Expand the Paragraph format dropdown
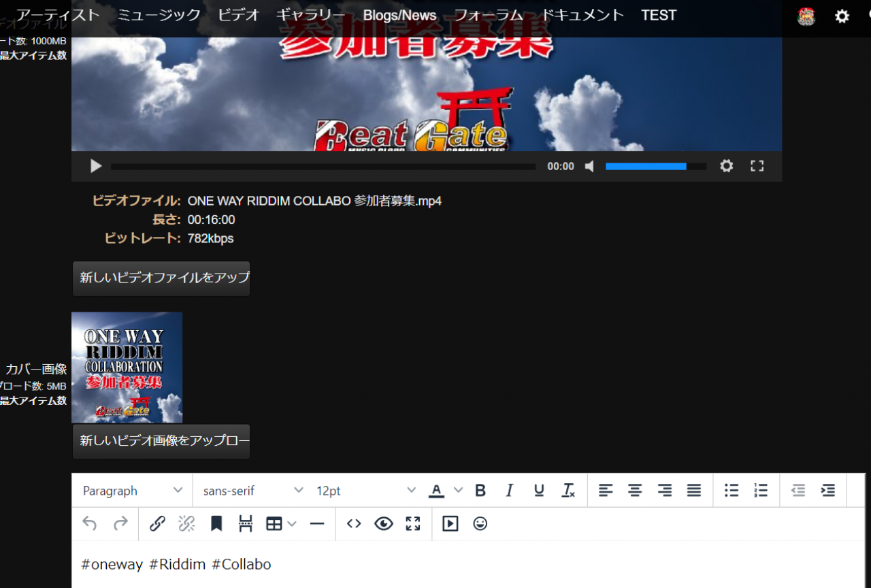Image resolution: width=871 pixels, height=588 pixels. pos(133,491)
